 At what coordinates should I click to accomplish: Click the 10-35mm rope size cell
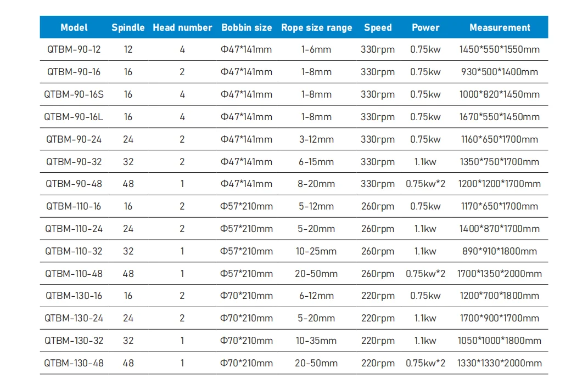coord(316,341)
